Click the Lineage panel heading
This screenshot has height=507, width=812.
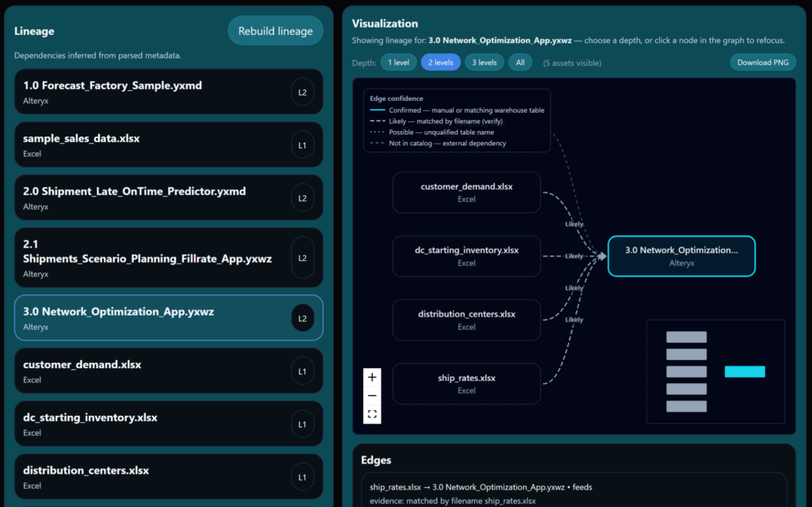[x=34, y=31]
